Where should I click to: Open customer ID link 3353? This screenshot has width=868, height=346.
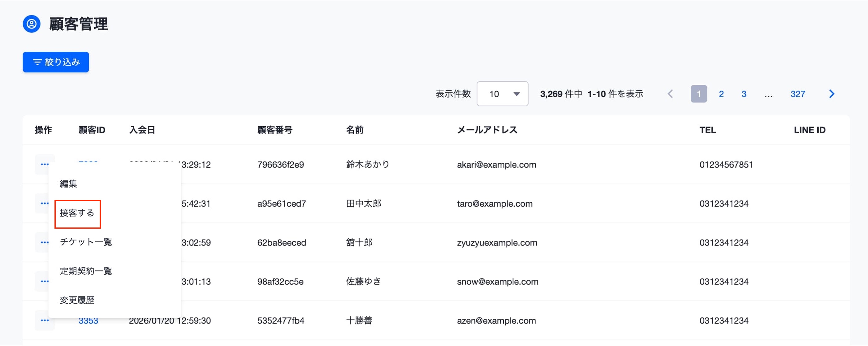[x=88, y=321]
